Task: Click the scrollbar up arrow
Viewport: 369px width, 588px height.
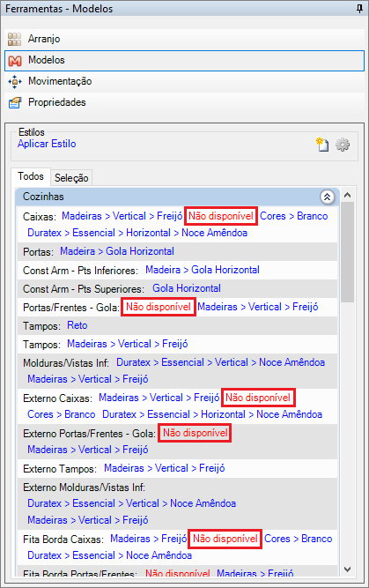Action: [347, 195]
